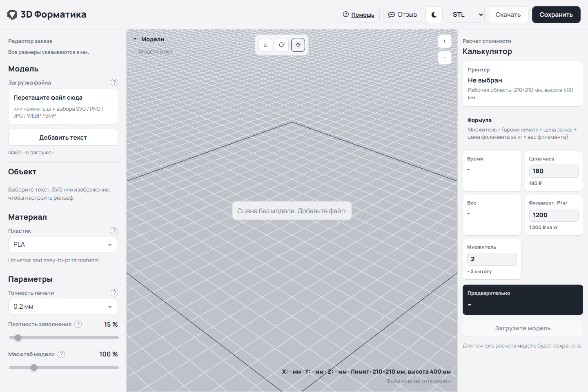The height and width of the screenshot is (392, 588).
Task: Collapse the Модели list
Action: pyautogui.click(x=135, y=39)
